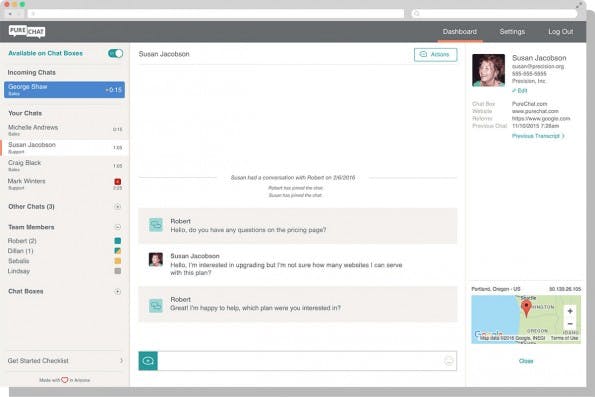Screen dimensions: 595x397
Task: Select team member Dillan (1)
Action: pos(20,251)
